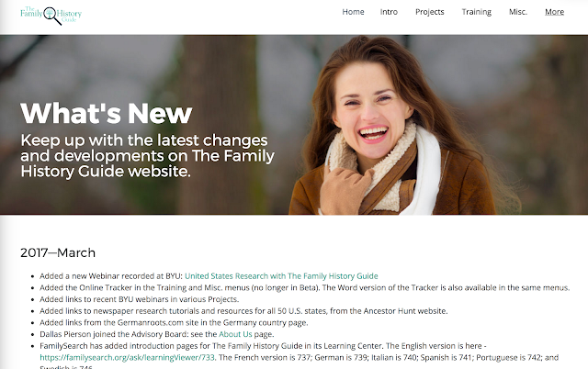
Task: Click the What's New banner heading
Action: [x=107, y=113]
